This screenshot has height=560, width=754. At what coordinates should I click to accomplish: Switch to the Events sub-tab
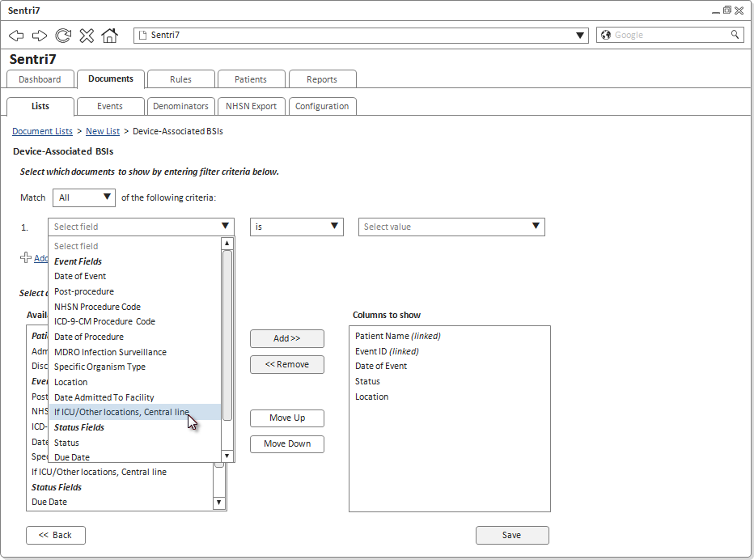point(110,106)
